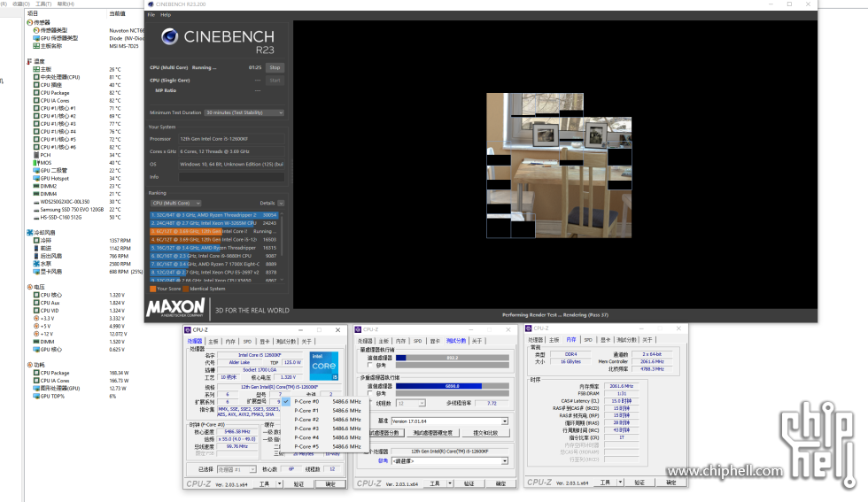Click the Intel Core i5 badge in CPU-Z
The width and height of the screenshot is (868, 502).
[324, 366]
